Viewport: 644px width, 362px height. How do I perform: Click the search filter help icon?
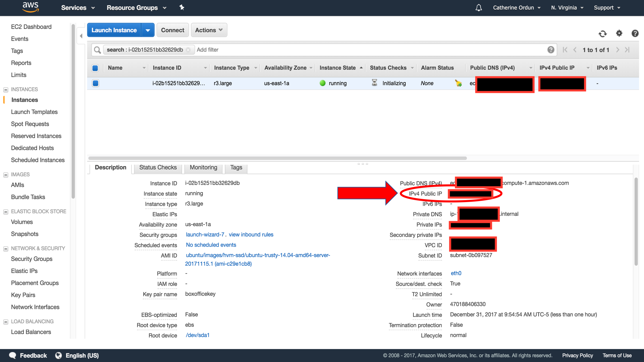click(x=551, y=50)
